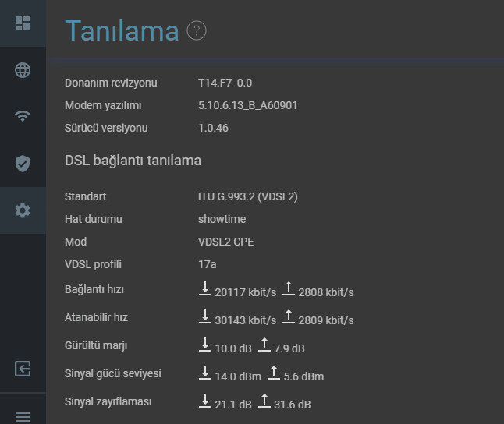504x424 pixels.
Task: Click the DSL bağlantı tanılama heading
Action: [133, 161]
